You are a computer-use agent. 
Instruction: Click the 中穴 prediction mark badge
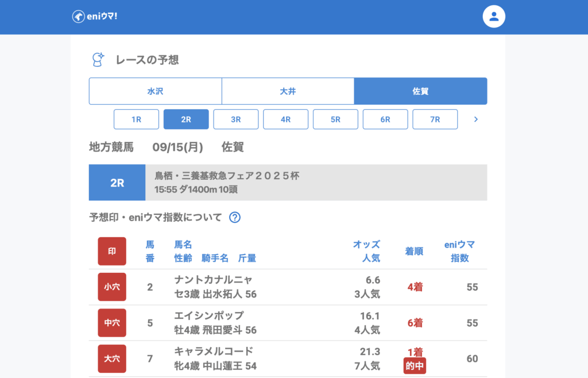112,322
